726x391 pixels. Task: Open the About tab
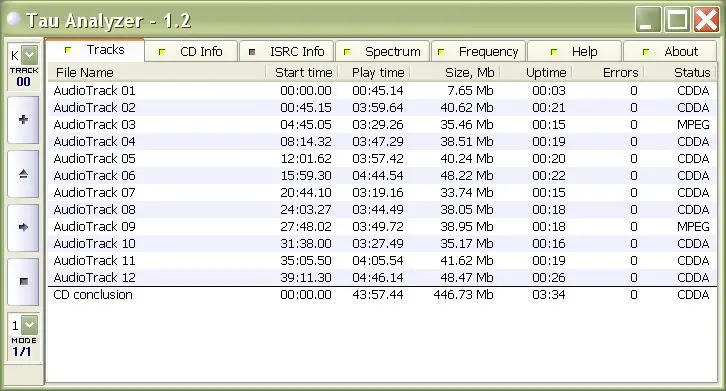670,51
